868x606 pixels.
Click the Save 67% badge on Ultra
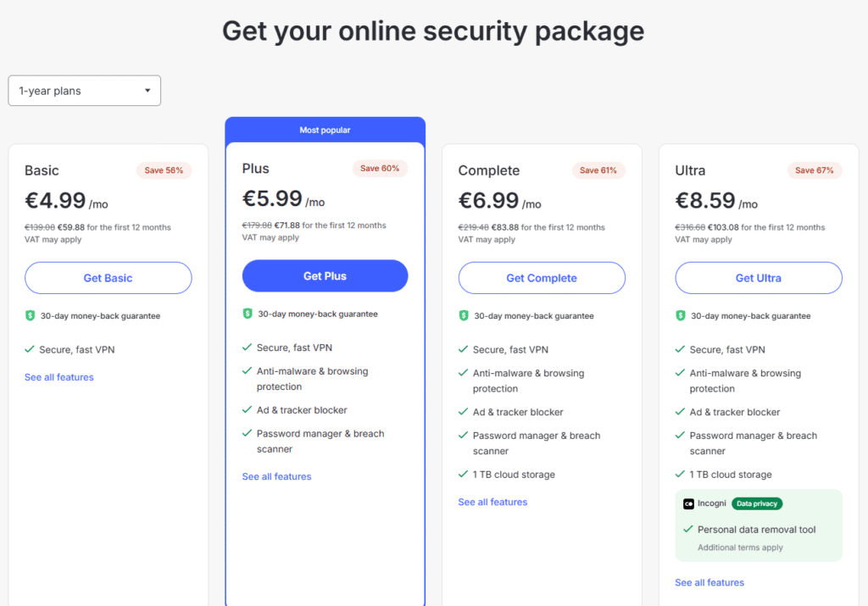tap(815, 170)
